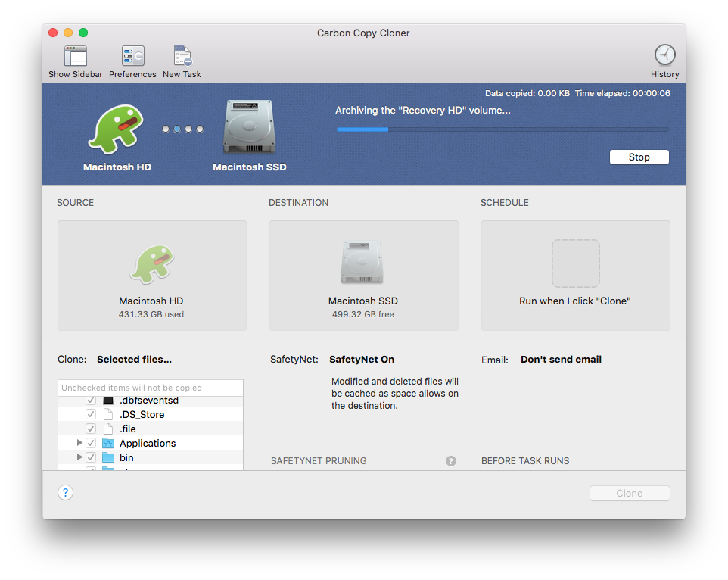The image size is (728, 580).
Task: Select the .dbfseventsd item in file list
Action: [x=149, y=401]
